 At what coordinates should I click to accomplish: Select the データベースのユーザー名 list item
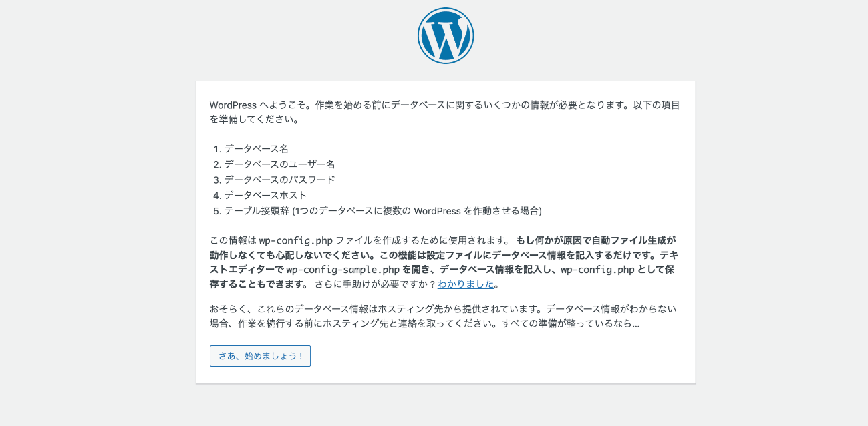pos(279,164)
